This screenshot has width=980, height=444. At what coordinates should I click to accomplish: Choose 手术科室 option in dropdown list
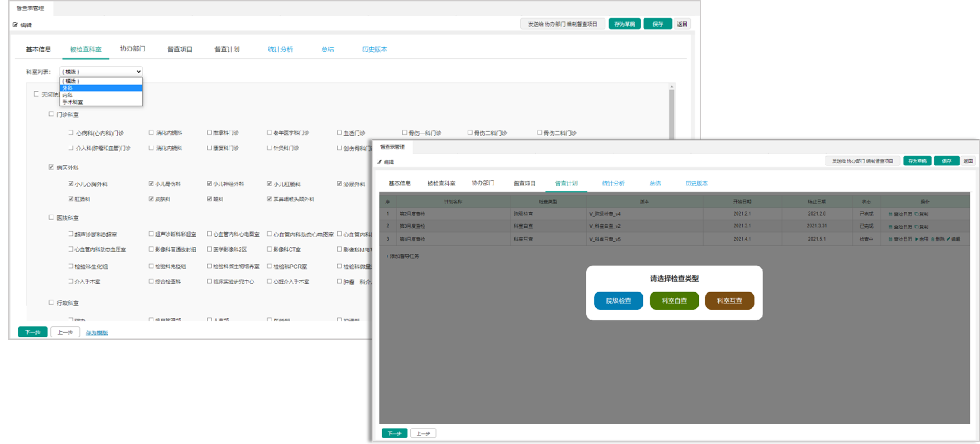[x=72, y=102]
